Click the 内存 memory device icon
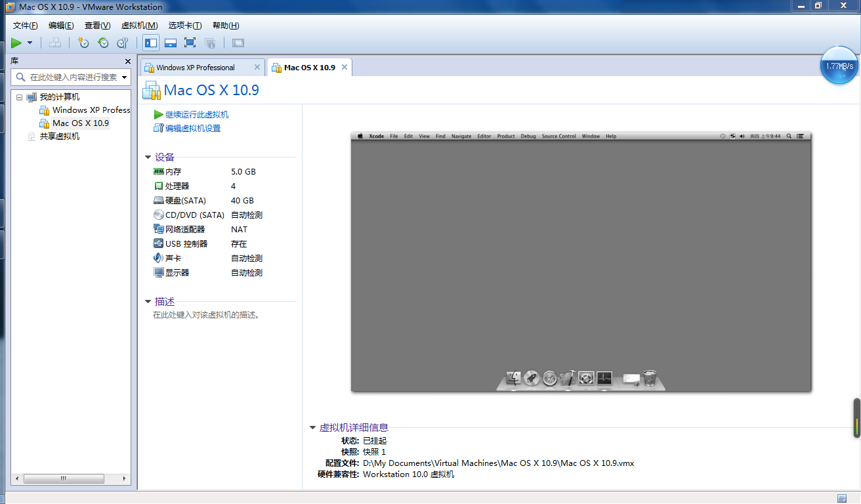Viewport: 861px width, 504px height. [x=158, y=171]
